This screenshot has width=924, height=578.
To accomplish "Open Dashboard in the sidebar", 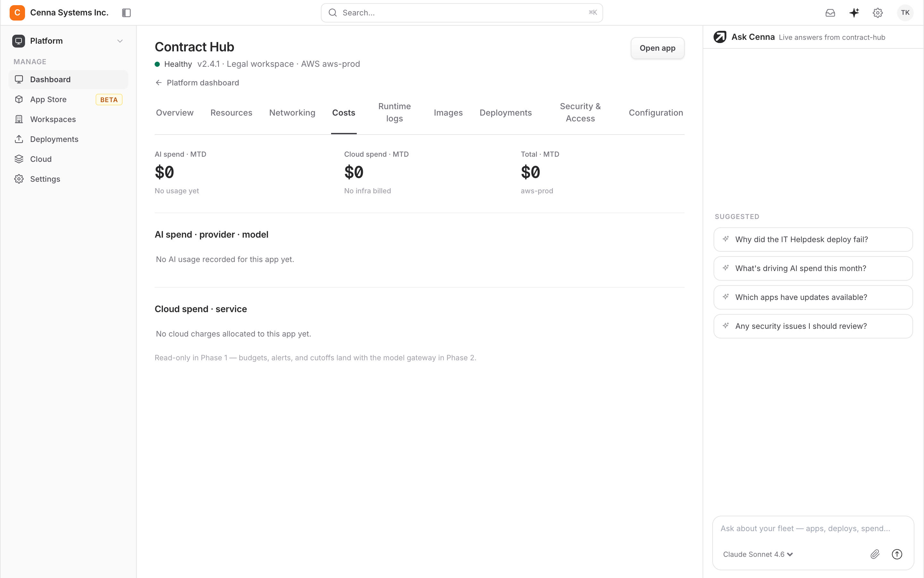I will tap(68, 80).
